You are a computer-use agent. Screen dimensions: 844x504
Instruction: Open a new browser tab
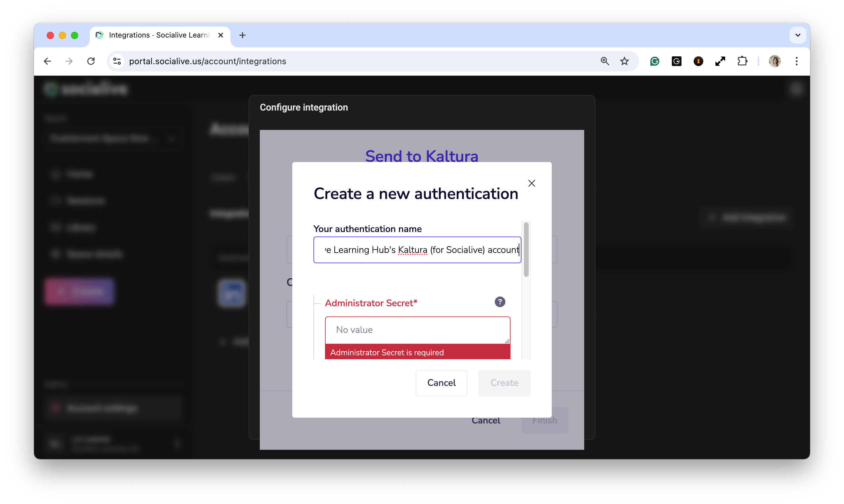point(242,35)
